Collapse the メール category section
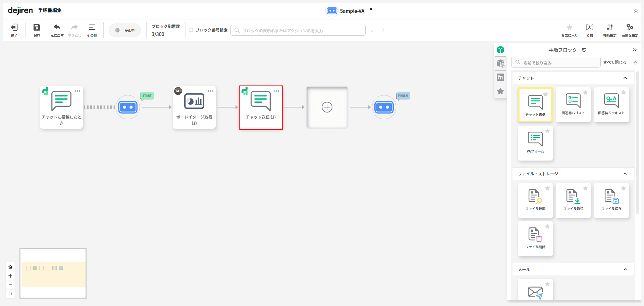Image resolution: width=644 pixels, height=306 pixels. (x=625, y=269)
